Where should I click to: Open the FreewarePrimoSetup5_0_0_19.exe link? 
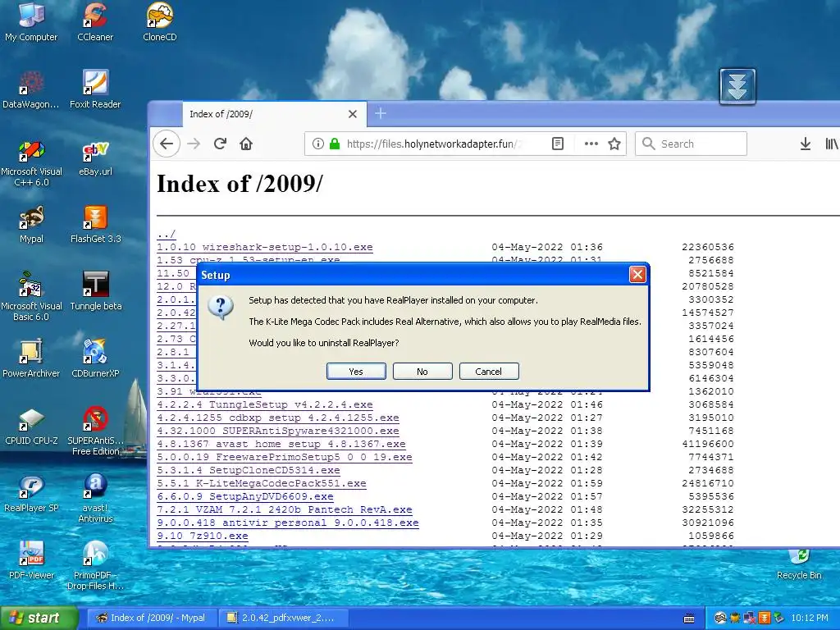click(x=285, y=457)
